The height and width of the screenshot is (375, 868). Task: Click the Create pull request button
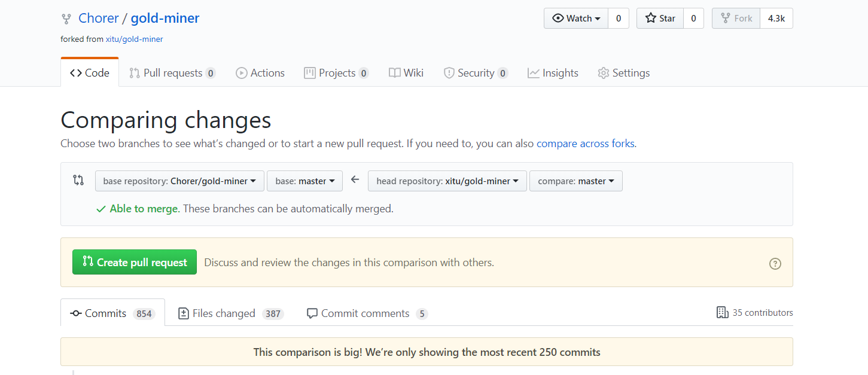(135, 262)
